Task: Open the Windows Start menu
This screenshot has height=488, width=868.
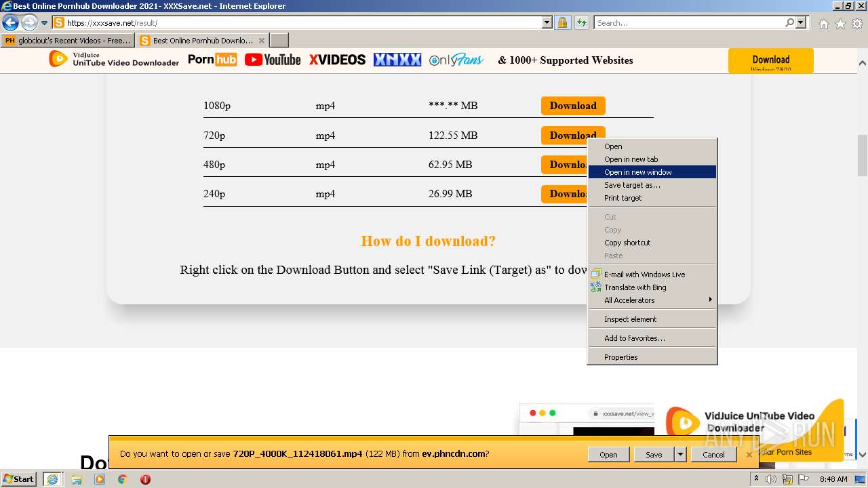Action: click(19, 479)
